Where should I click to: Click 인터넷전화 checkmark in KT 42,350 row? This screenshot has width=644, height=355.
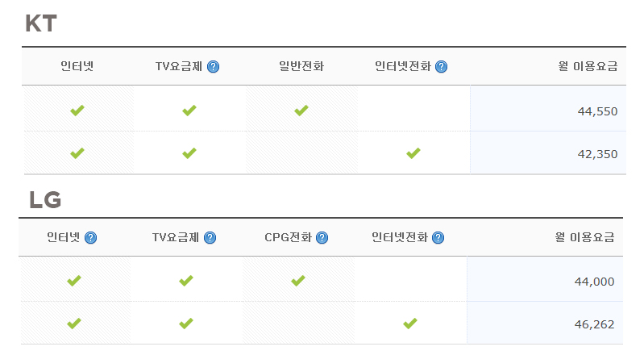click(x=413, y=153)
